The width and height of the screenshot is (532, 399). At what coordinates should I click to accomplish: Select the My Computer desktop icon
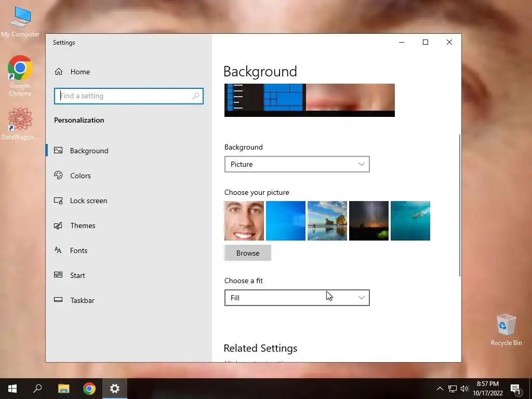(20, 21)
